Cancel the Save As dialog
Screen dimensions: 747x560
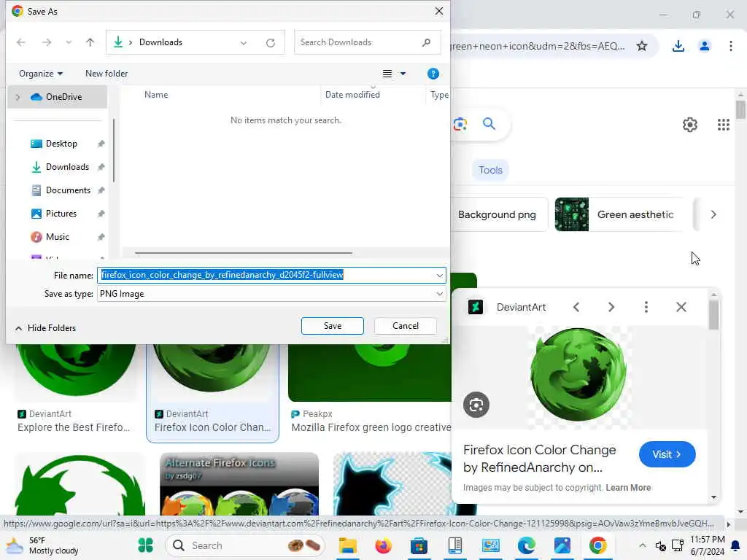(406, 326)
